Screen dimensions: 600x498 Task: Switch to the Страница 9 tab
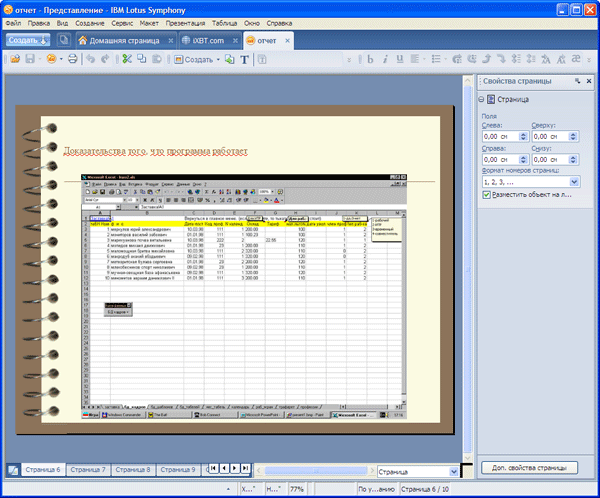[x=178, y=470]
